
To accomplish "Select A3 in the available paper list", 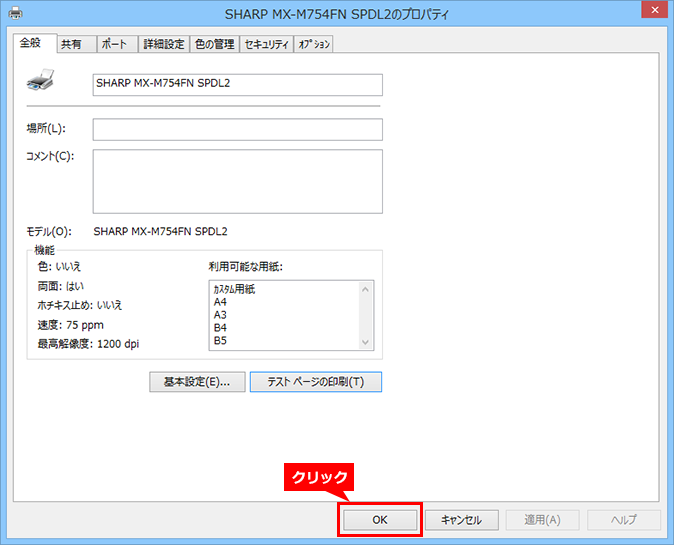I will pyautogui.click(x=220, y=315).
